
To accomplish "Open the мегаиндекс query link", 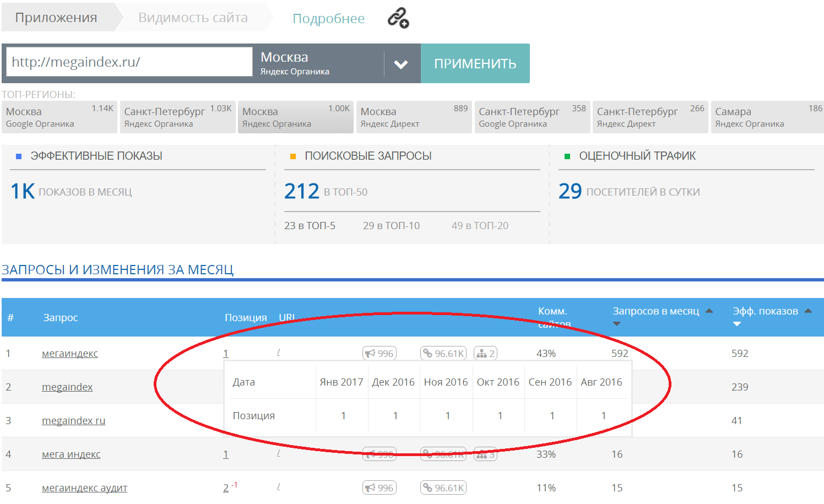I will click(x=70, y=354).
